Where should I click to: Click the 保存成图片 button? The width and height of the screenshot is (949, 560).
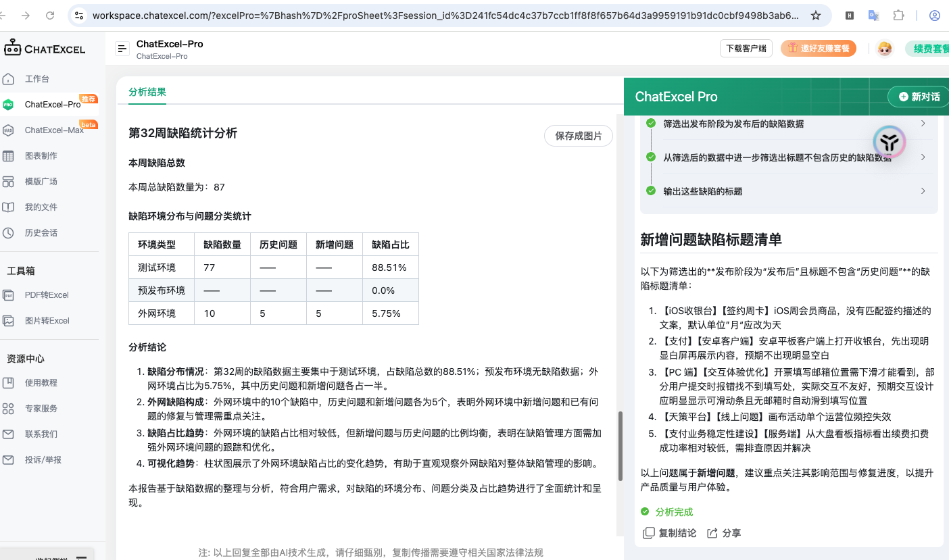(579, 136)
